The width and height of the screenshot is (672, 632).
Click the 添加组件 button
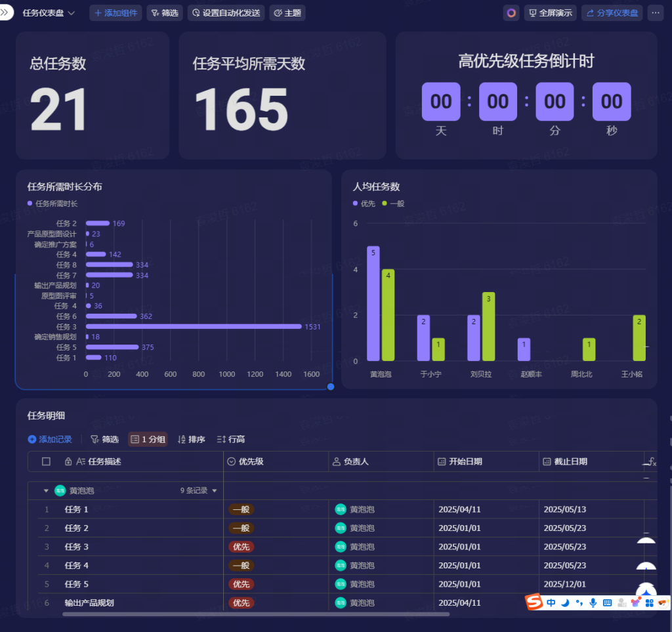pyautogui.click(x=115, y=13)
